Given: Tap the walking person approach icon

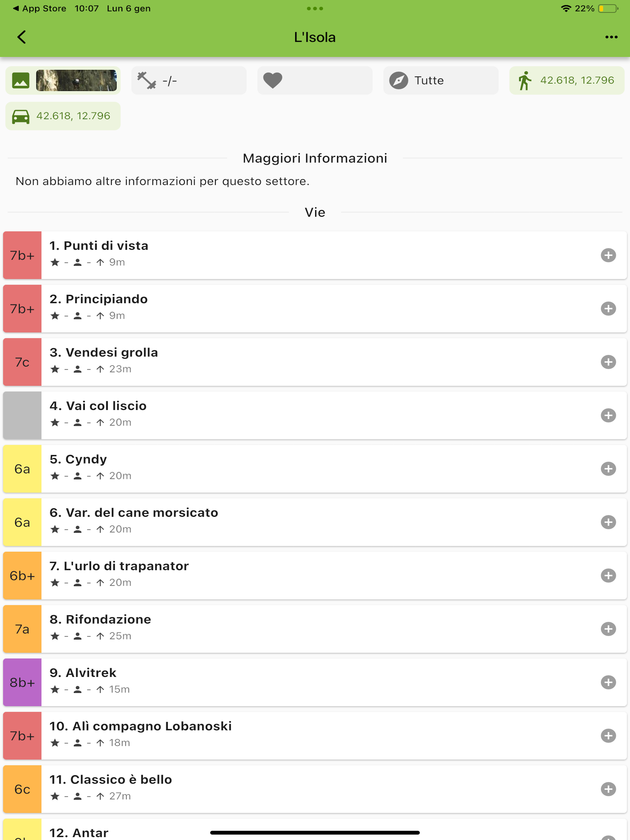Looking at the screenshot, I should 525,80.
